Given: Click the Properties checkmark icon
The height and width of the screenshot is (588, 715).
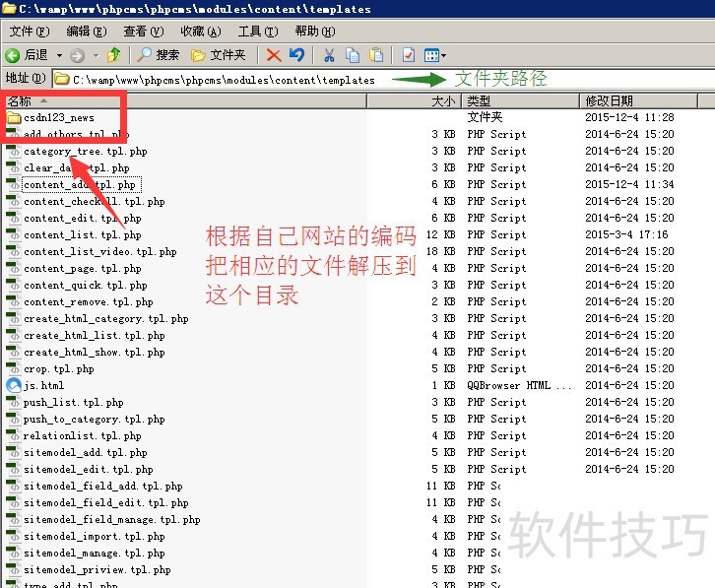Looking at the screenshot, I should [x=408, y=55].
